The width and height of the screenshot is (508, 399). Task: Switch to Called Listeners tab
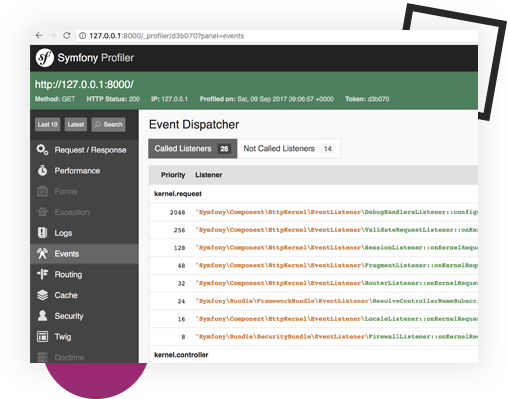(193, 149)
